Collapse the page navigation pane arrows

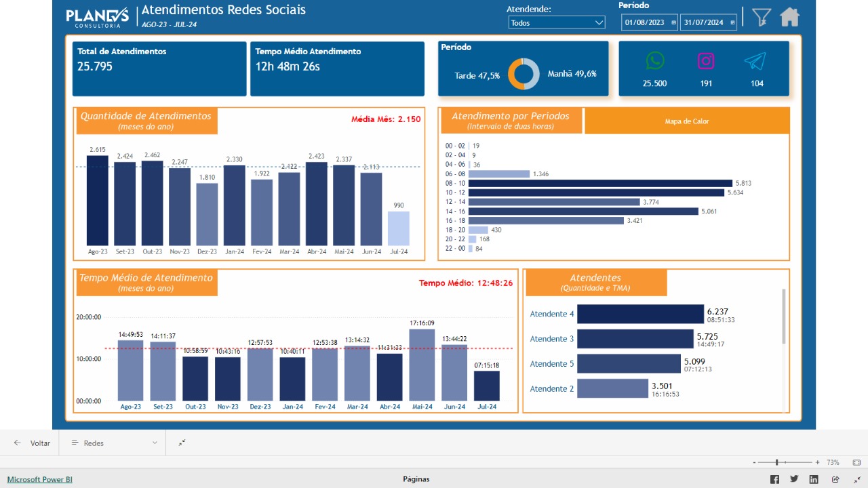182,443
